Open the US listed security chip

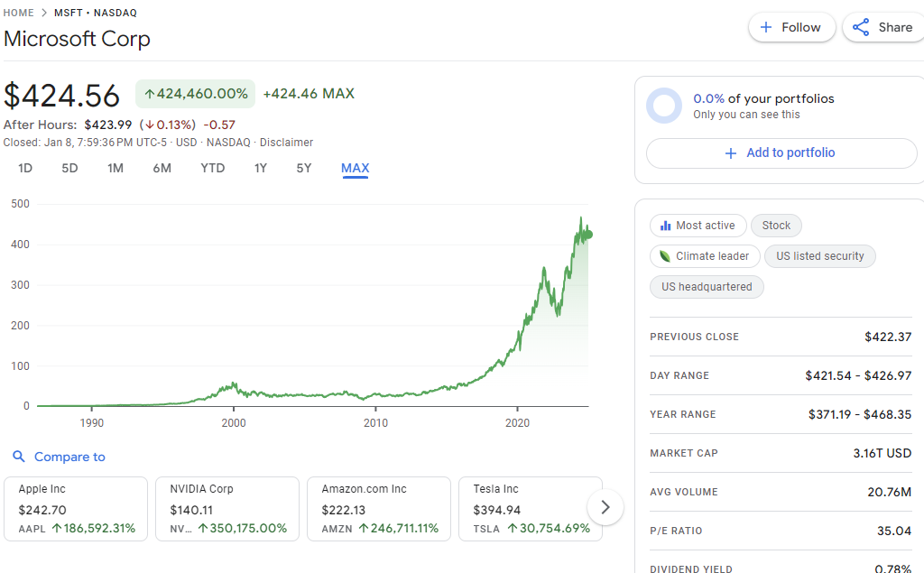point(819,256)
